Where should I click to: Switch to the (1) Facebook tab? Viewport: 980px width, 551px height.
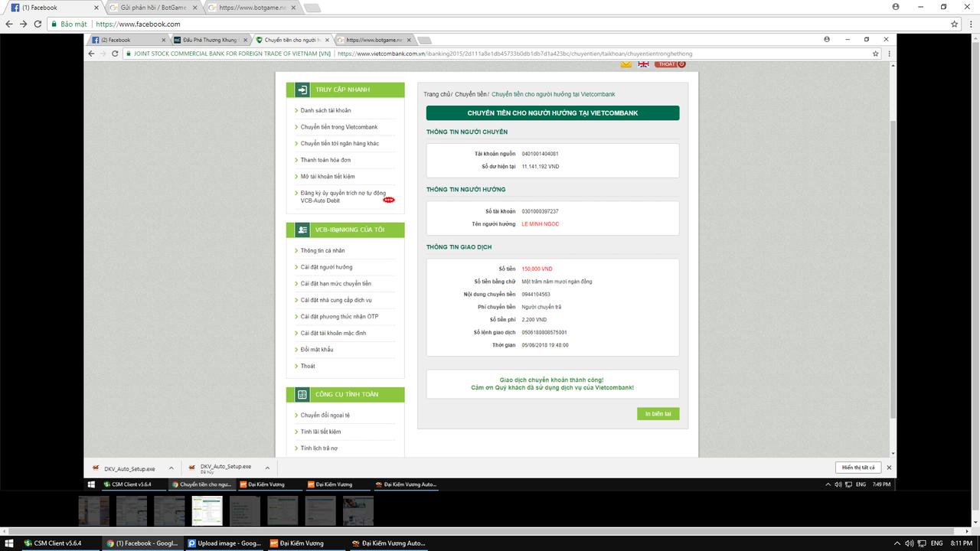pyautogui.click(x=54, y=8)
